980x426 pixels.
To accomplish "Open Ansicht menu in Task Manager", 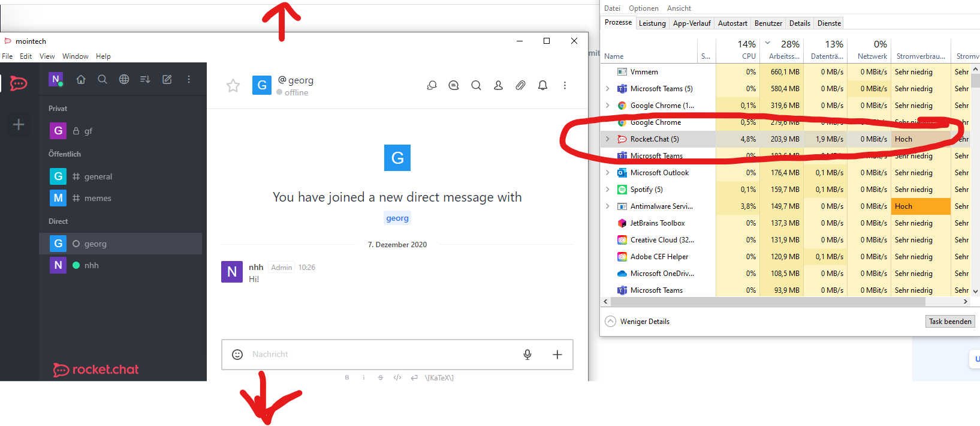I will [679, 8].
